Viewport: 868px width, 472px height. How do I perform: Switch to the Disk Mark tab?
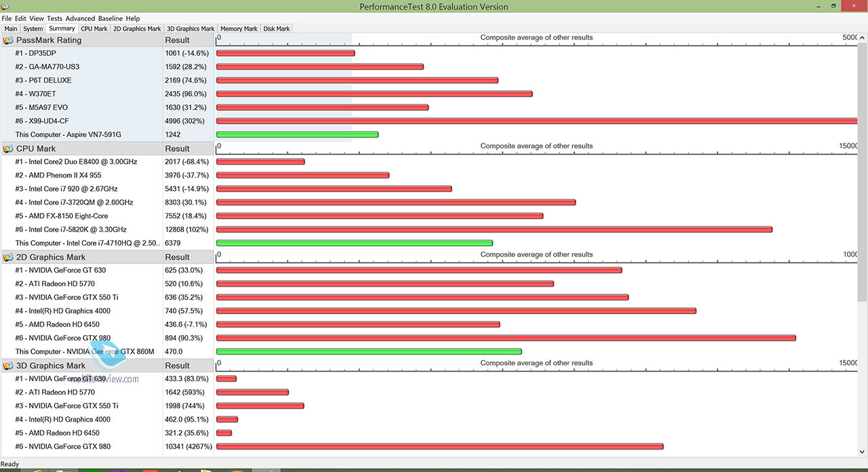[x=277, y=29]
